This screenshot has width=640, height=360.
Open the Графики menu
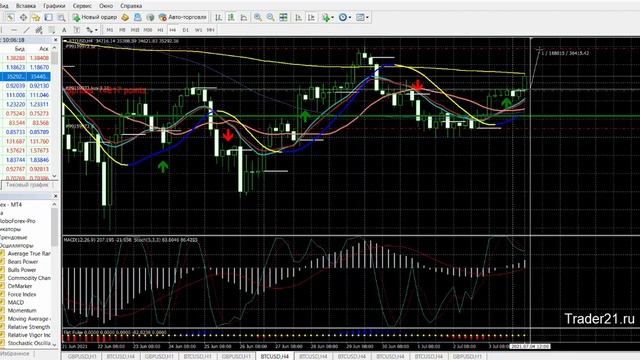click(54, 6)
